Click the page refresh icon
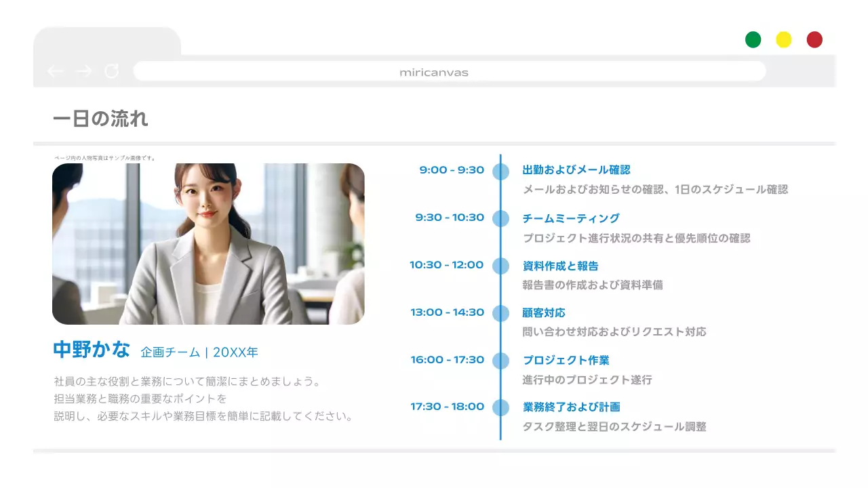 (x=111, y=70)
